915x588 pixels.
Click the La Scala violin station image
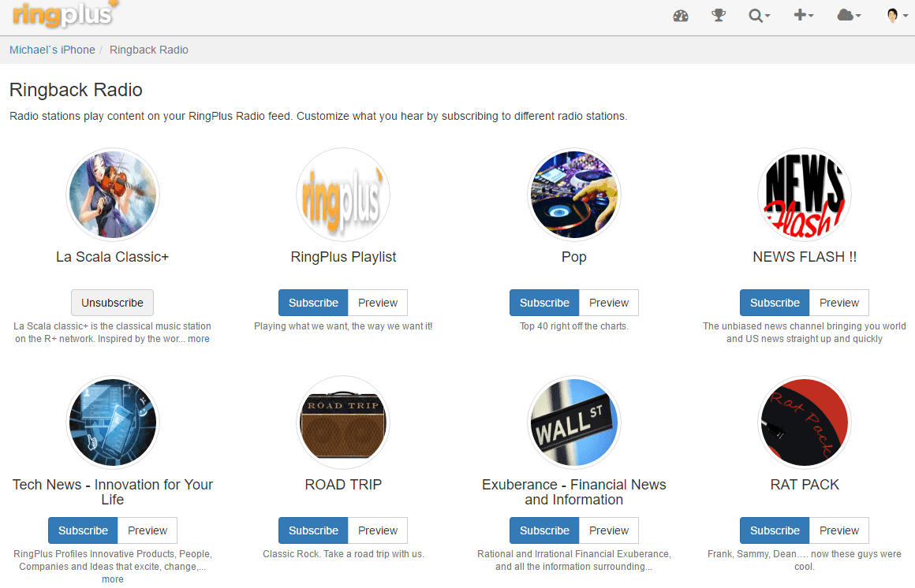point(113,195)
